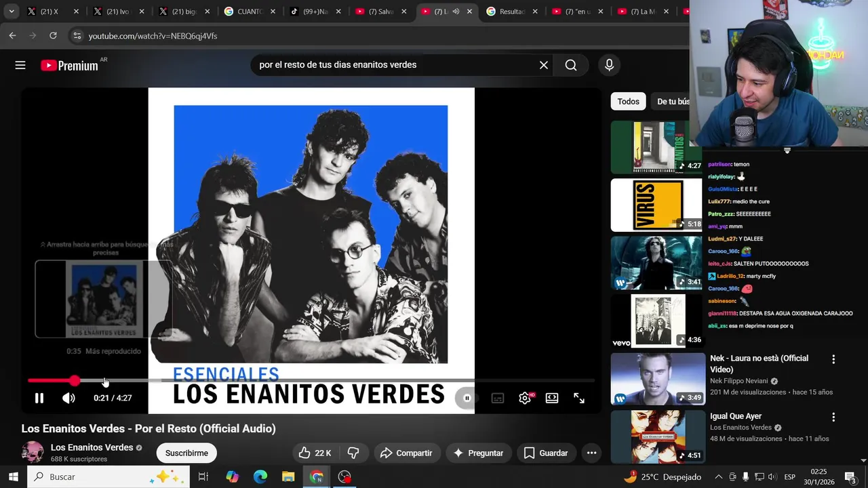Launch Copilot from the taskbar

pos(233,476)
